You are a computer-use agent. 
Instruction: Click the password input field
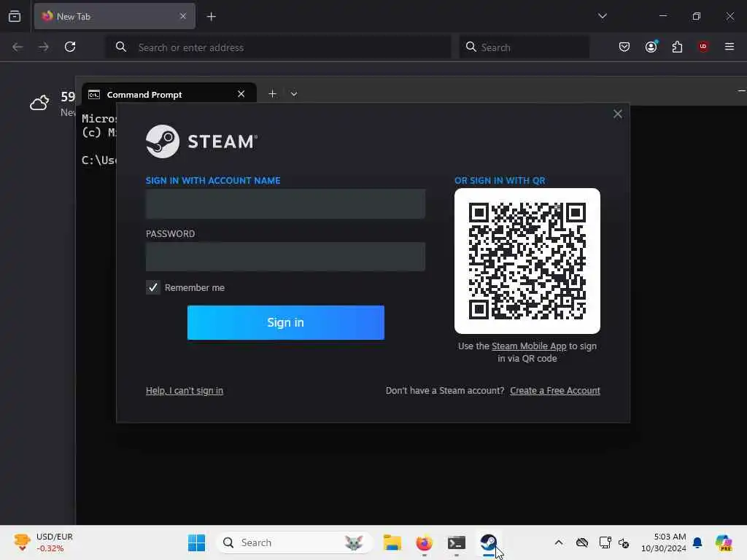(285, 257)
